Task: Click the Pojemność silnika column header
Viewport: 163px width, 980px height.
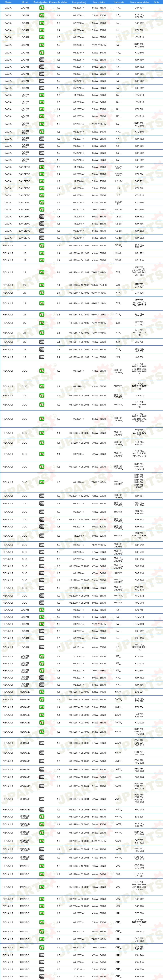Action: tap(59, 2)
